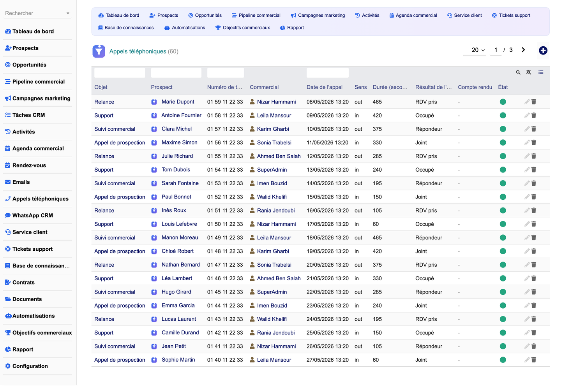Expand the Rechercher search dropdown arrow
Image resolution: width=563 pixels, height=392 pixels.
(68, 13)
